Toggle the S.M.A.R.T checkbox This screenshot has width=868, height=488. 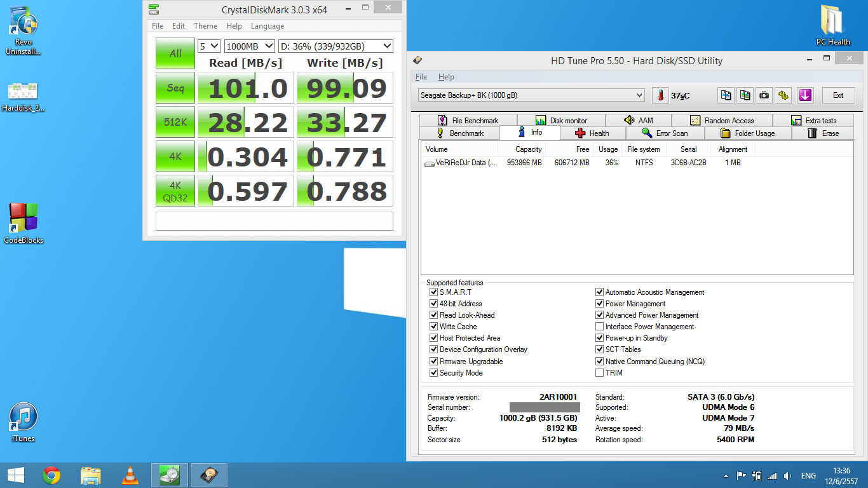(433, 292)
